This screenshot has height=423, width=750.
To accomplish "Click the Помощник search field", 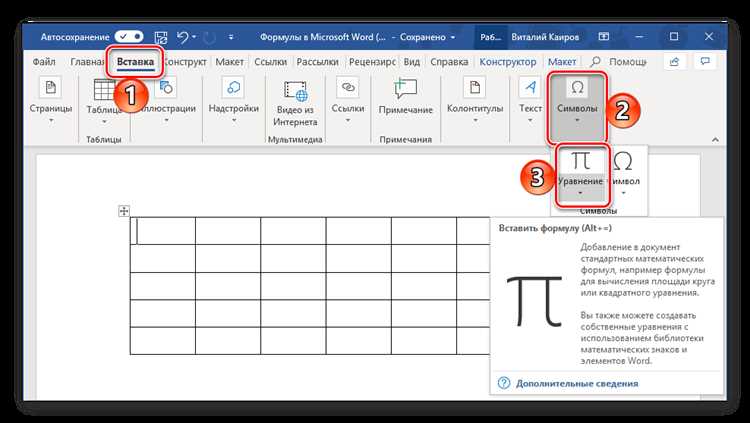I will click(619, 62).
